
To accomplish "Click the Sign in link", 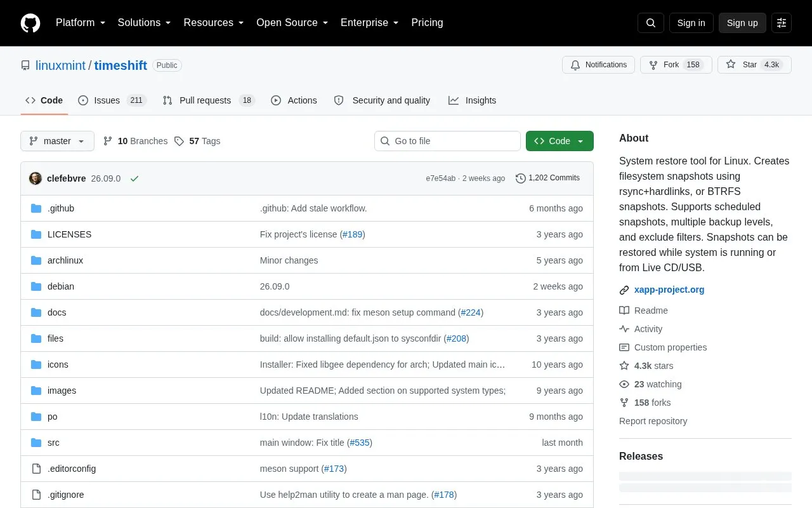I will (691, 23).
